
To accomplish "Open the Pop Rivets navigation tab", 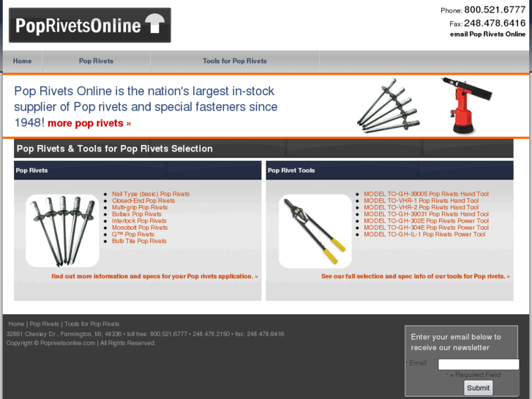I will [x=96, y=61].
